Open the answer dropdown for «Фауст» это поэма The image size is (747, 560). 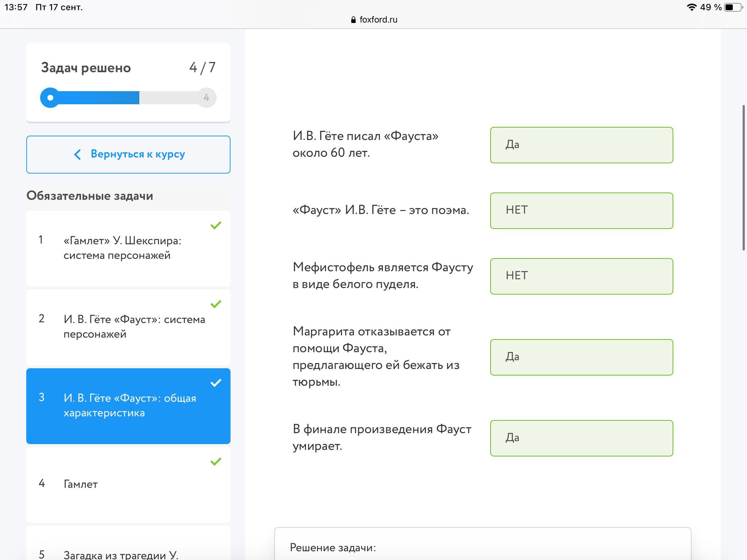click(581, 211)
